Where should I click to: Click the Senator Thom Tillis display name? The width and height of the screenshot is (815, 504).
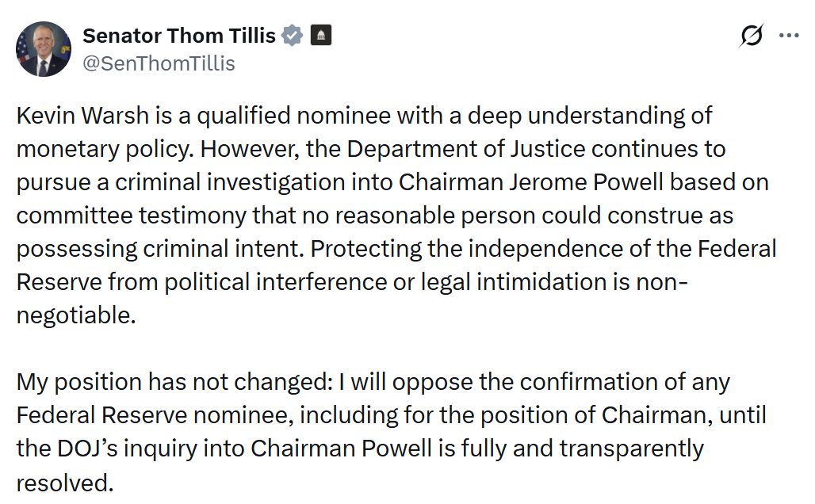click(179, 36)
